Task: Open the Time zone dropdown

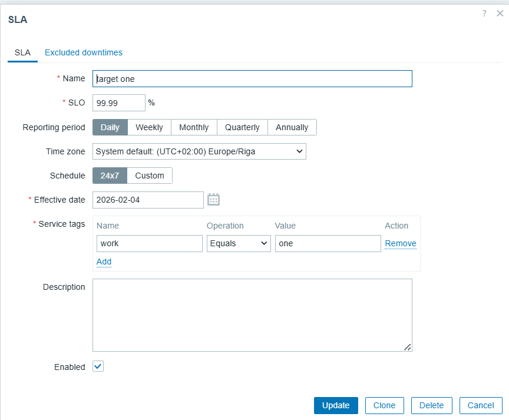Action: (199, 151)
